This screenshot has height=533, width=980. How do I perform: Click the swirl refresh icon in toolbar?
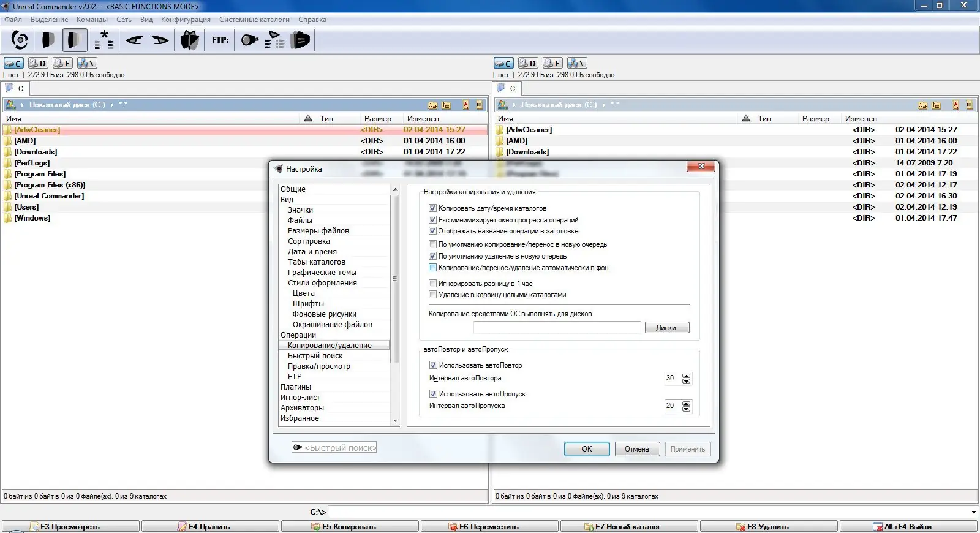tap(20, 40)
